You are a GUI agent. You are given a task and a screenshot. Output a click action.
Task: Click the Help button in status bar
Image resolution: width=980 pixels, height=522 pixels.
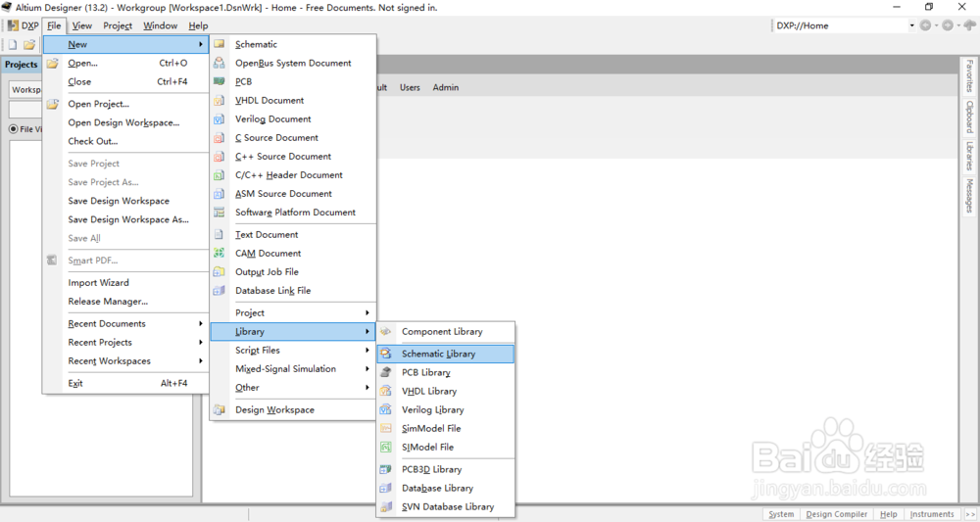click(x=888, y=514)
